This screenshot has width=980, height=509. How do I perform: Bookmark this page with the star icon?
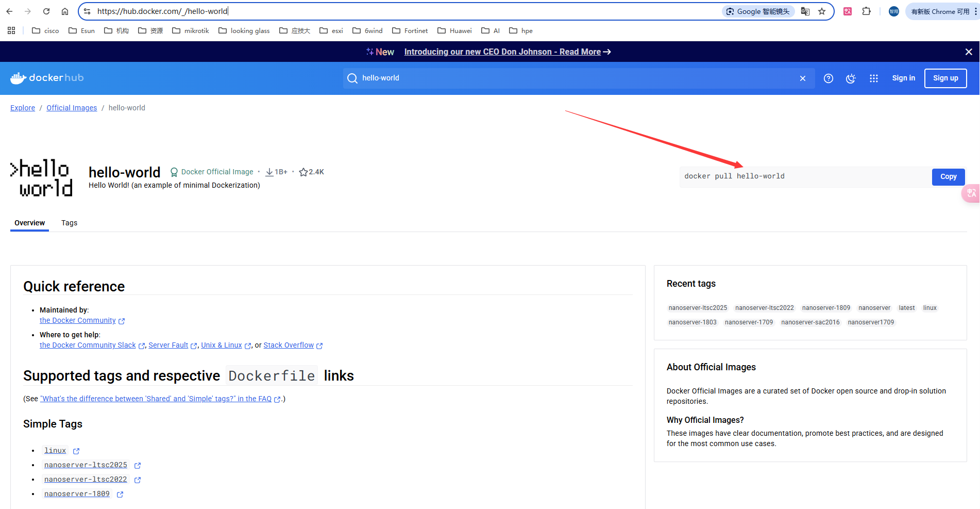tap(822, 11)
